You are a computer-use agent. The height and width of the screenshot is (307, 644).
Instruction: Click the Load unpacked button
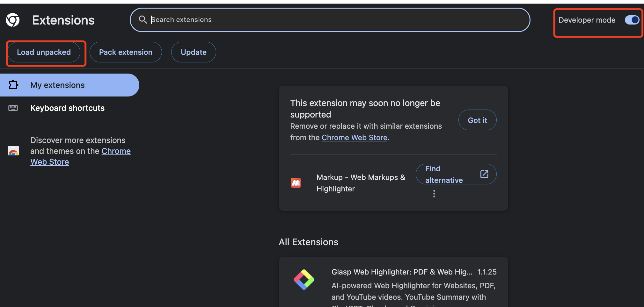click(x=44, y=52)
